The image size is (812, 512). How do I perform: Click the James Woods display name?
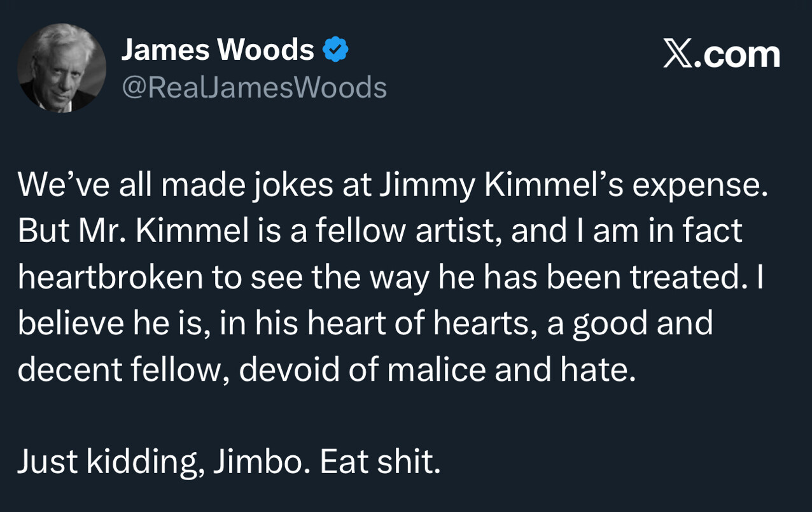[218, 50]
